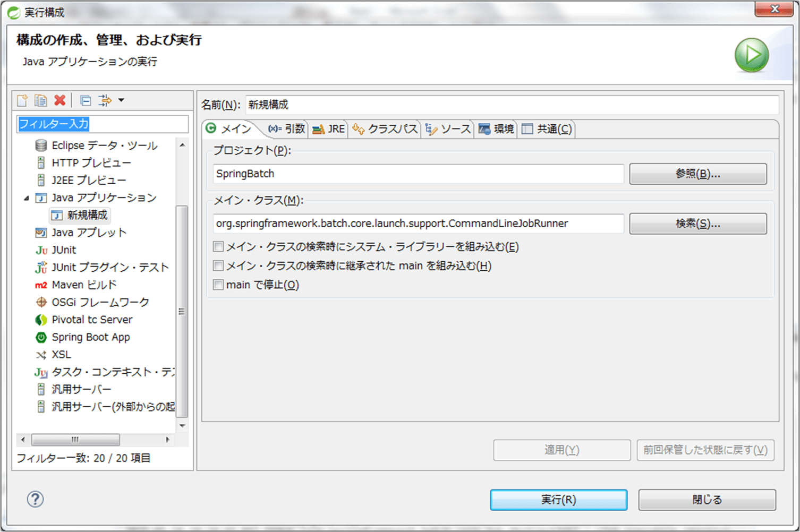Select the タスク・コンテキスト・テスト icon
Image resolution: width=800 pixels, height=532 pixels.
point(41,372)
